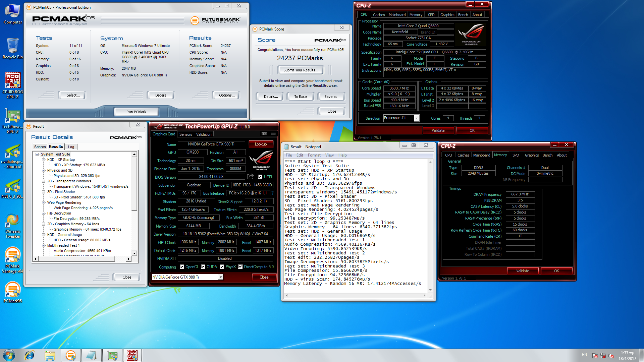This screenshot has width=644, height=362.
Task: Click the volume tray icon
Action: coord(611,356)
